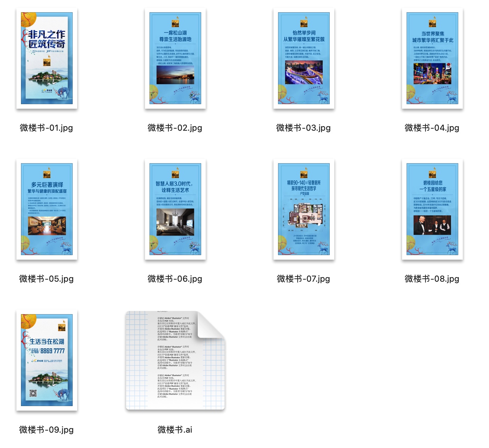Select the 微楼书.ai Illustrator file icon
Image resolution: width=489 pixels, height=448 pixels.
pyautogui.click(x=175, y=360)
